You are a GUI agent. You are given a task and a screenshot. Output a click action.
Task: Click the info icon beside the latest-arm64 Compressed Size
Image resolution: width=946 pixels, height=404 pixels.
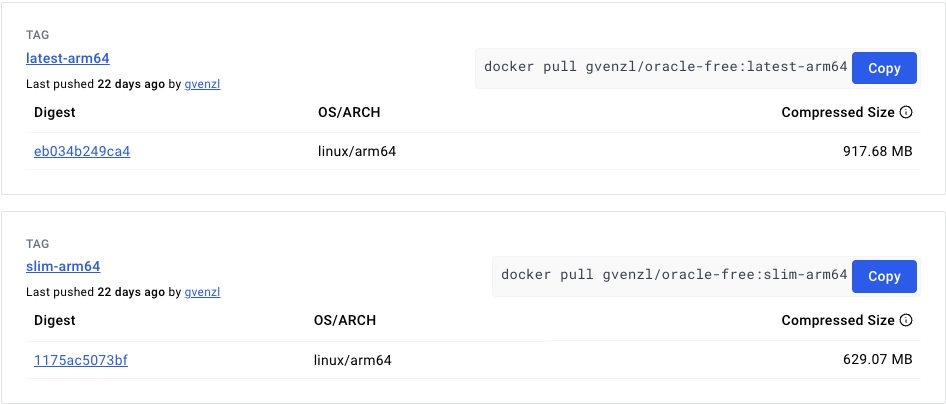tap(906, 112)
